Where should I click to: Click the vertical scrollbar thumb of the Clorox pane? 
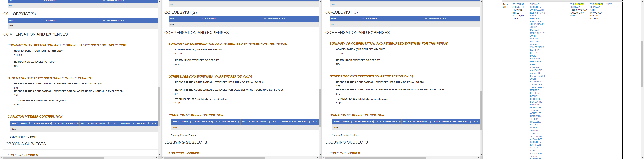pos(642,64)
